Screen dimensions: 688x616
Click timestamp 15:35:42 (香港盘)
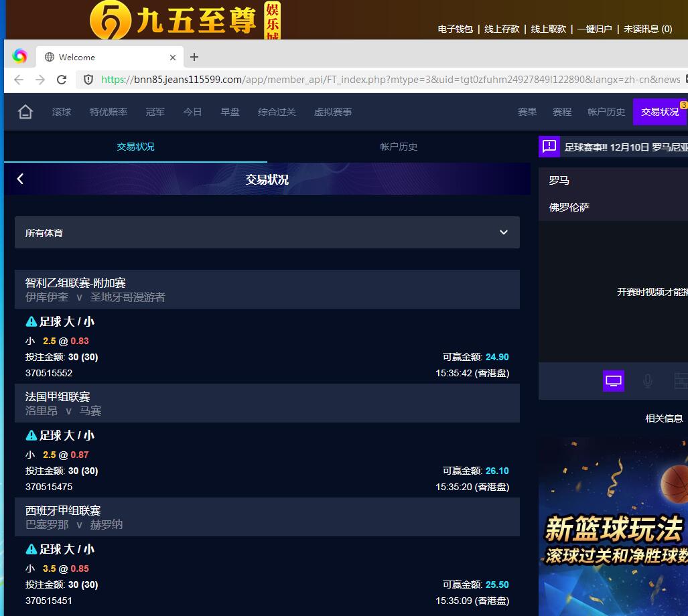(472, 373)
